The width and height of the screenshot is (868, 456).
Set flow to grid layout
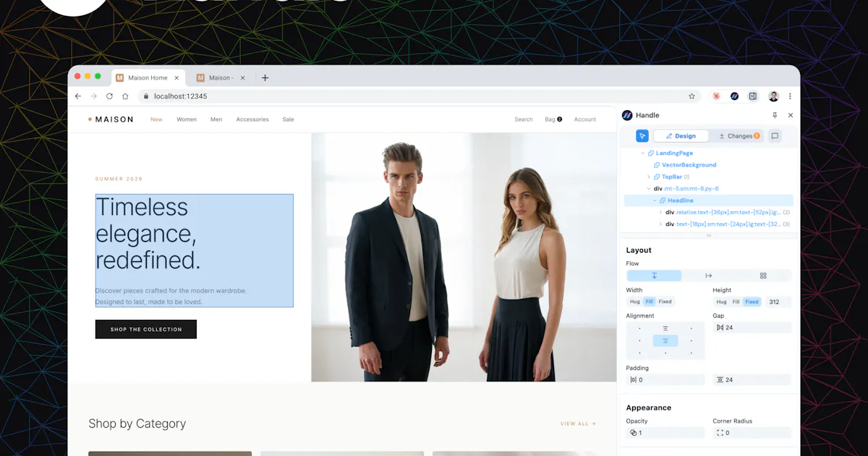click(763, 276)
